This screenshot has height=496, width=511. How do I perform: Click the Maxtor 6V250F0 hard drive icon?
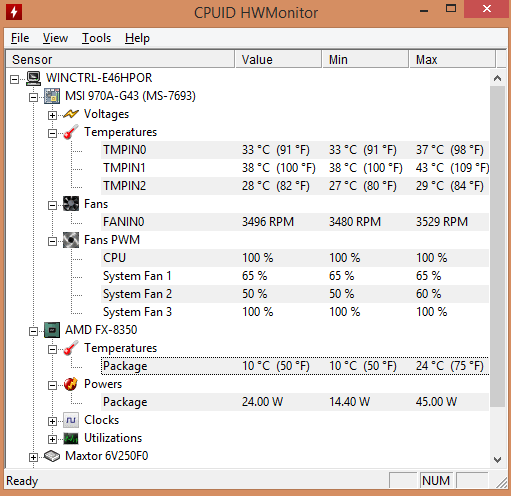click(x=52, y=456)
